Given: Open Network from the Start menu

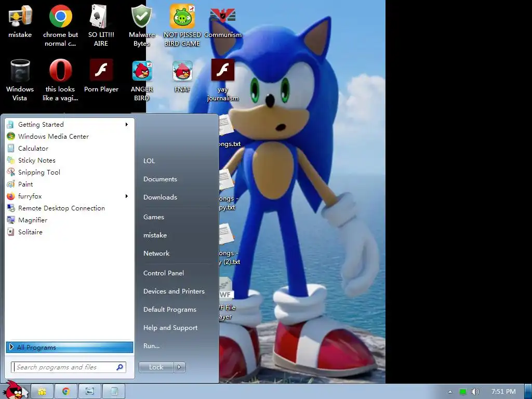Looking at the screenshot, I should pyautogui.click(x=156, y=254).
